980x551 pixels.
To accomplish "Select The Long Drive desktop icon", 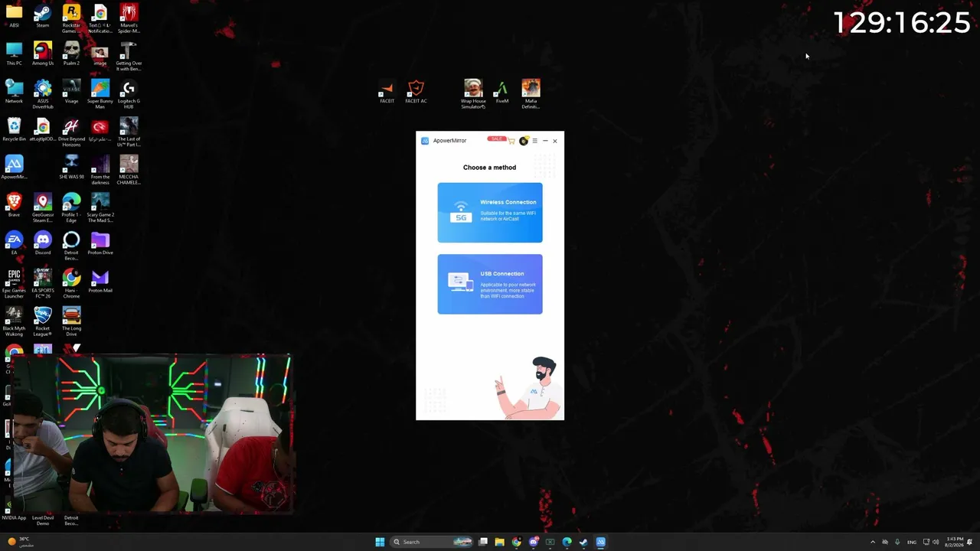I will [x=71, y=322].
